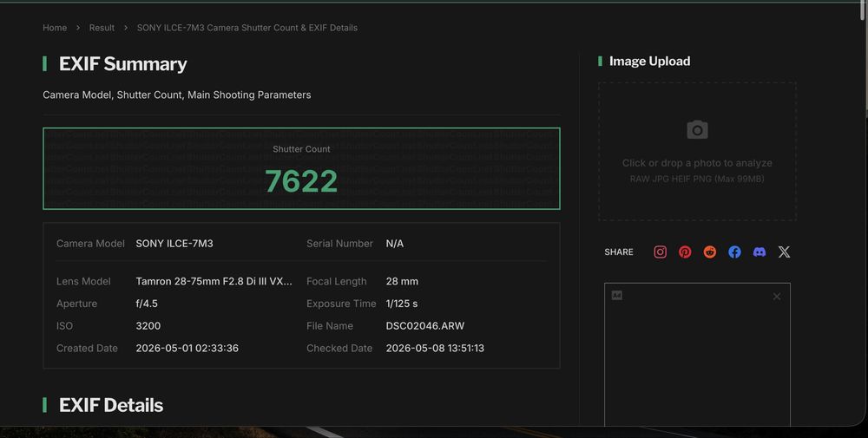Screen dimensions: 868x438
Task: Select serial number value N/A
Action: 395,244
